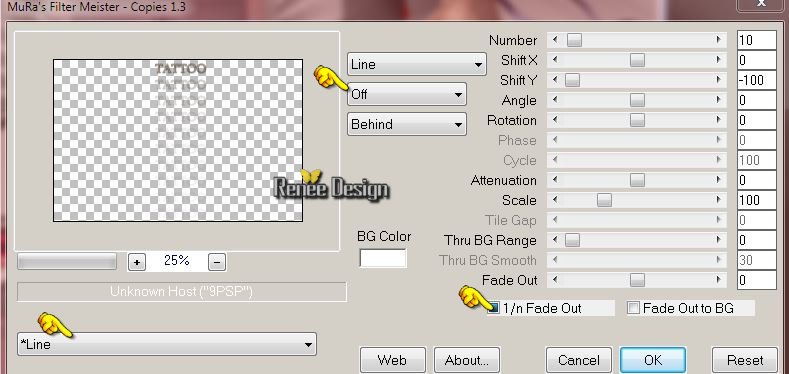Enable Fade Out to BG checkbox

[x=633, y=308]
